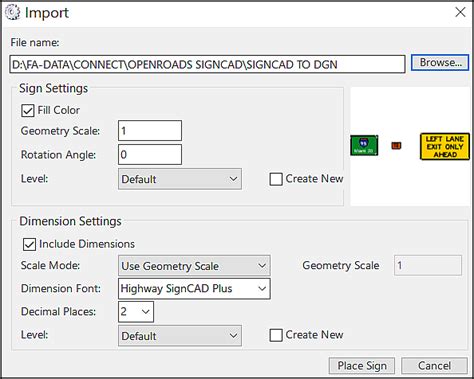Screen dimensions: 474x379
Task: Click the Dimension Font label
Action: click(61, 288)
